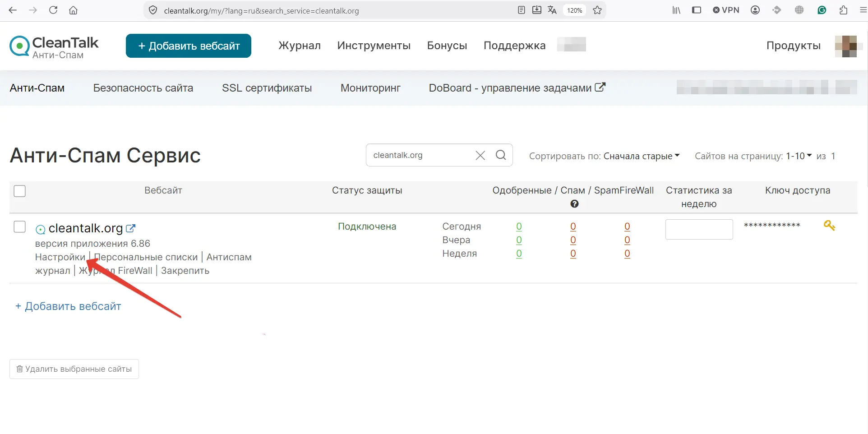The width and height of the screenshot is (868, 434).
Task: Reload the current page
Action: coord(53,10)
